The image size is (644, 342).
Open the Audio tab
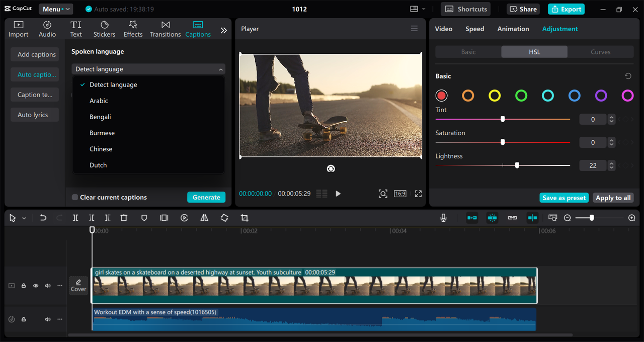[x=47, y=29]
